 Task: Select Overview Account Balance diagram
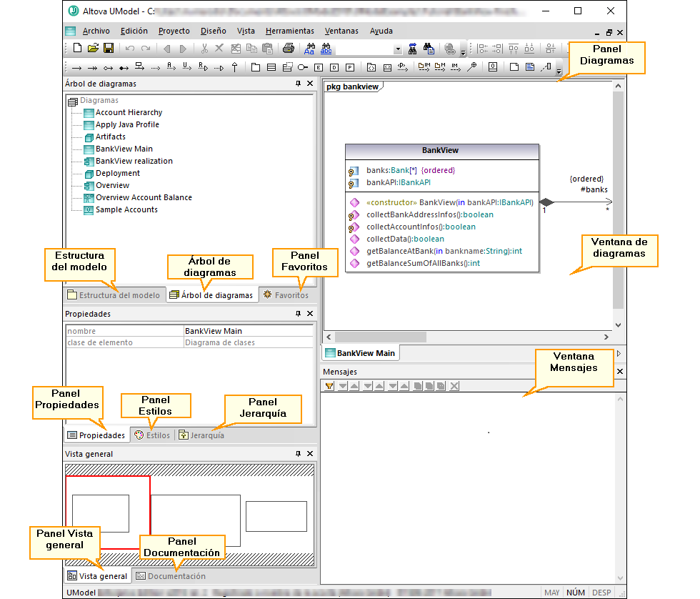pyautogui.click(x=144, y=197)
